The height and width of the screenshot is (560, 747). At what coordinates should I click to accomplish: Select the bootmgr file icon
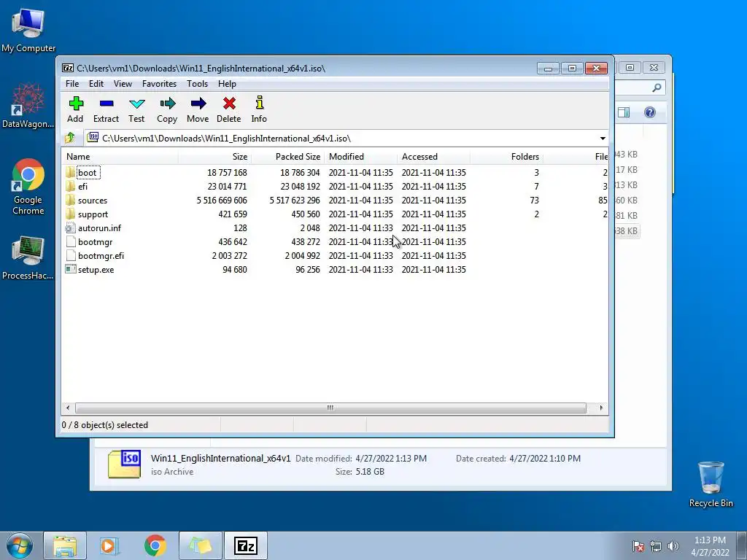(71, 241)
